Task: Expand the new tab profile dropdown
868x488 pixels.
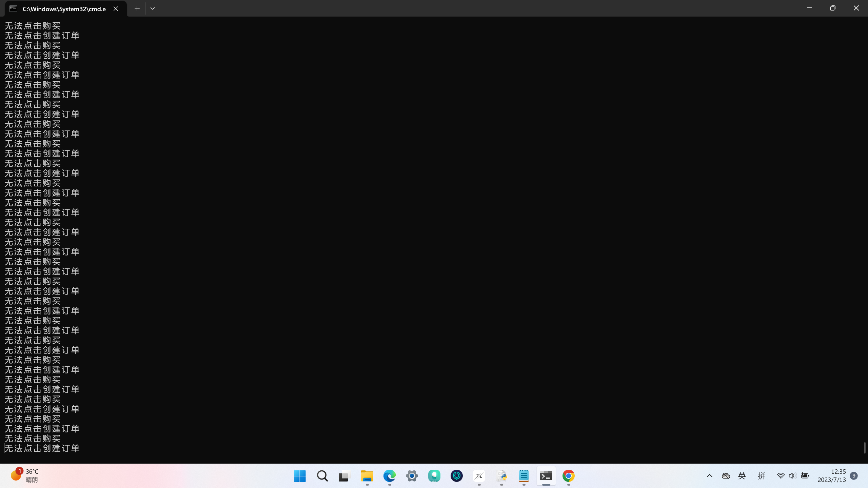Action: (153, 8)
